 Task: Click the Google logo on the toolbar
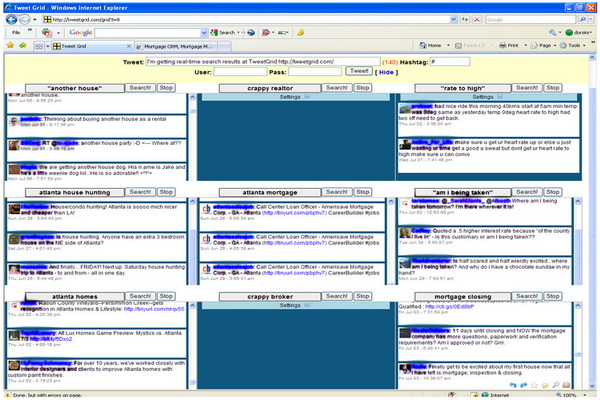[82, 33]
